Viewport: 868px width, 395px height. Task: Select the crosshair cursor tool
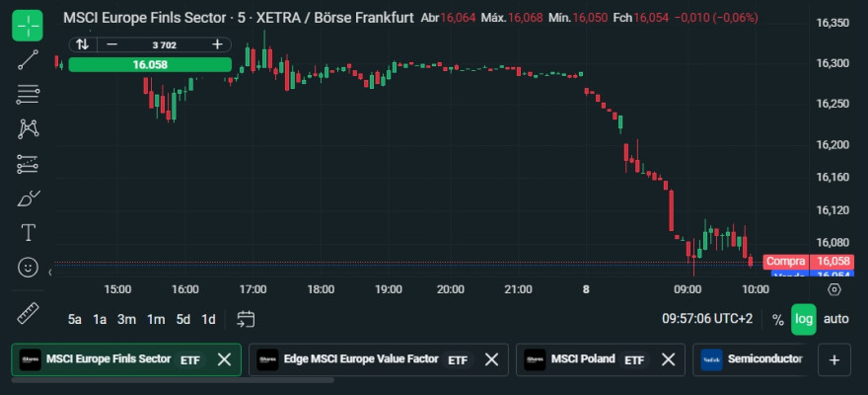(x=28, y=26)
